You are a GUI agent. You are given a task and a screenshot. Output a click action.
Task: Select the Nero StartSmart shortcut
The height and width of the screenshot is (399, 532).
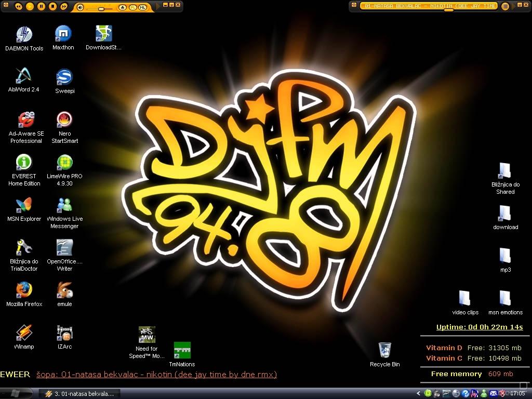64,128
